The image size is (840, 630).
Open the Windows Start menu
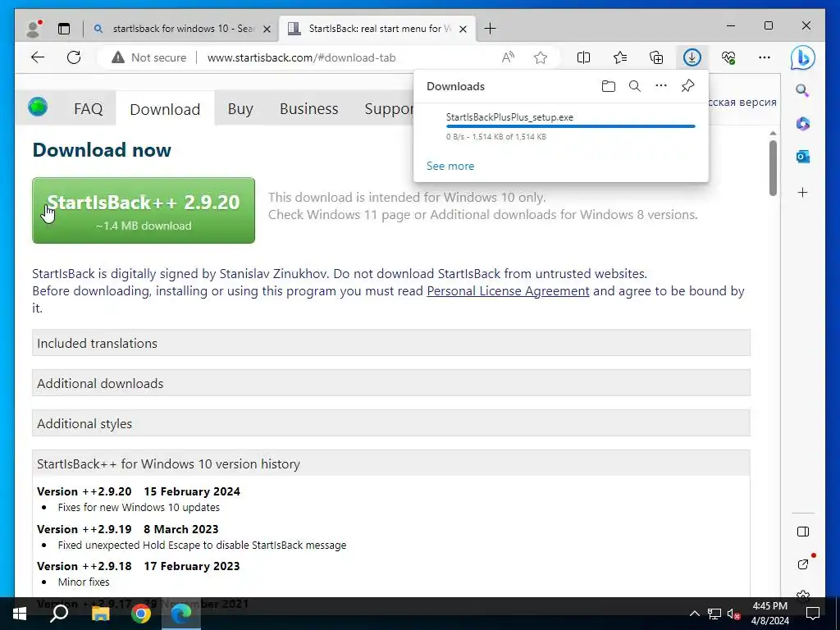(20, 614)
